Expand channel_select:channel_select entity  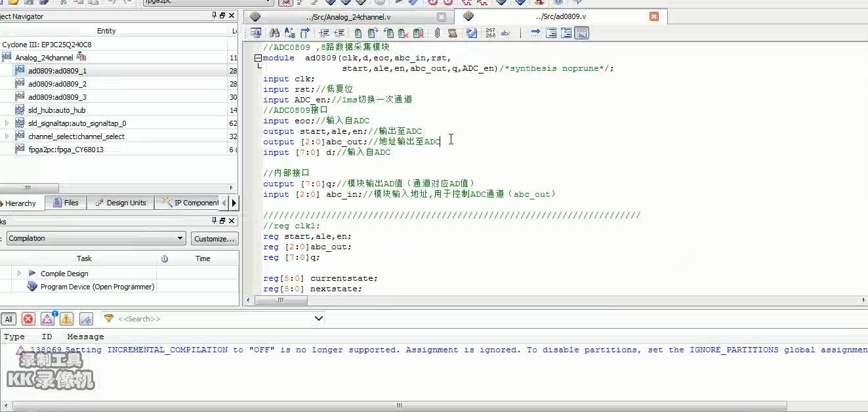click(7, 136)
